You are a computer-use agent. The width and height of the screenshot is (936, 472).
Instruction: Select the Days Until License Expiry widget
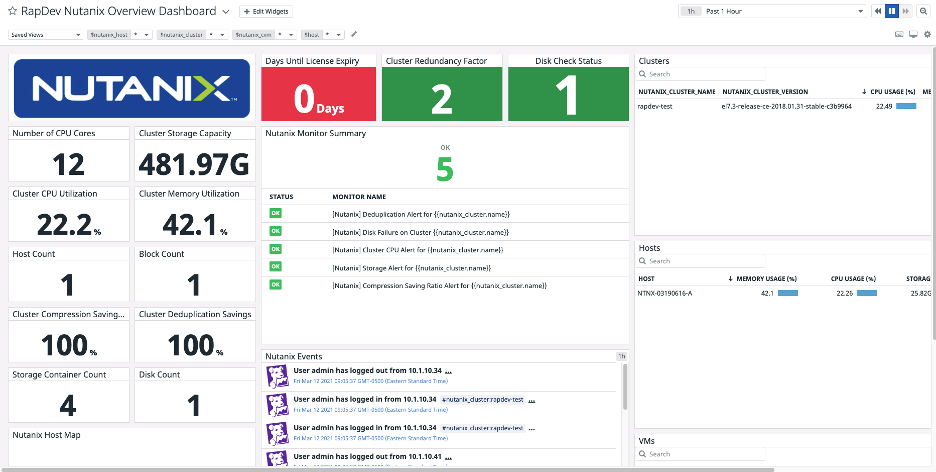319,88
